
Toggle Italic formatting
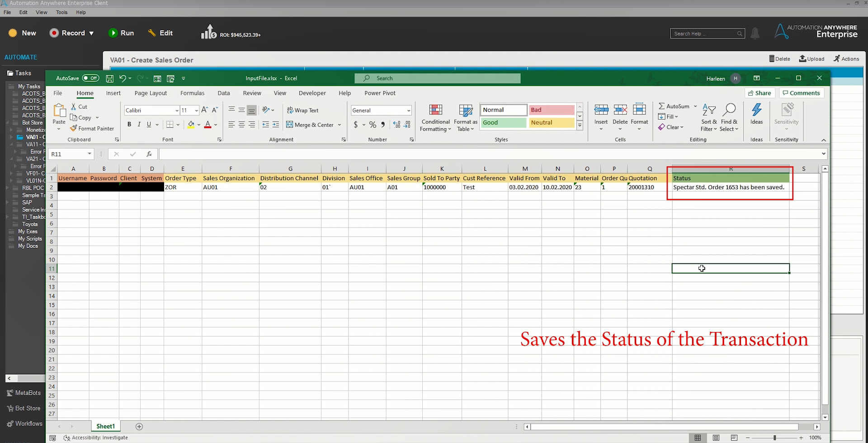[x=139, y=125]
